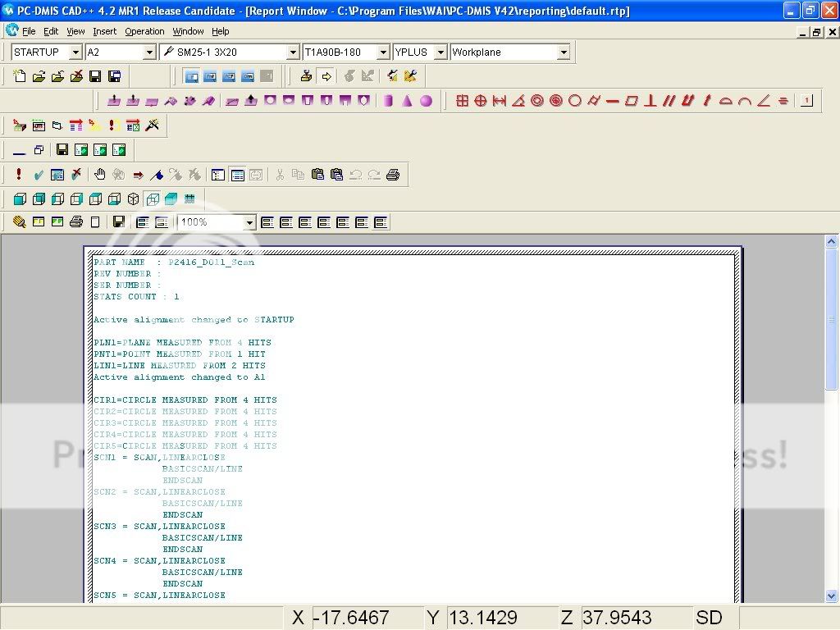Click the Cut scissors icon

point(281,174)
